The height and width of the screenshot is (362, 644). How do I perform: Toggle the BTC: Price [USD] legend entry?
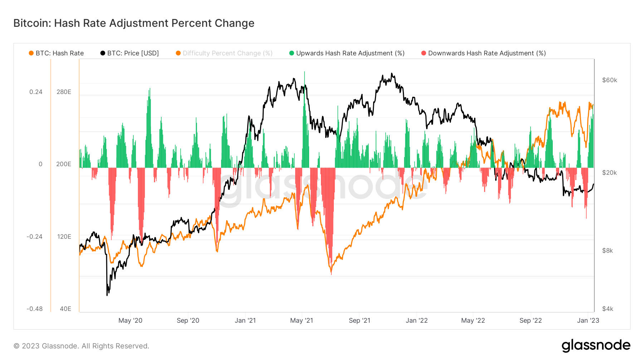(130, 53)
